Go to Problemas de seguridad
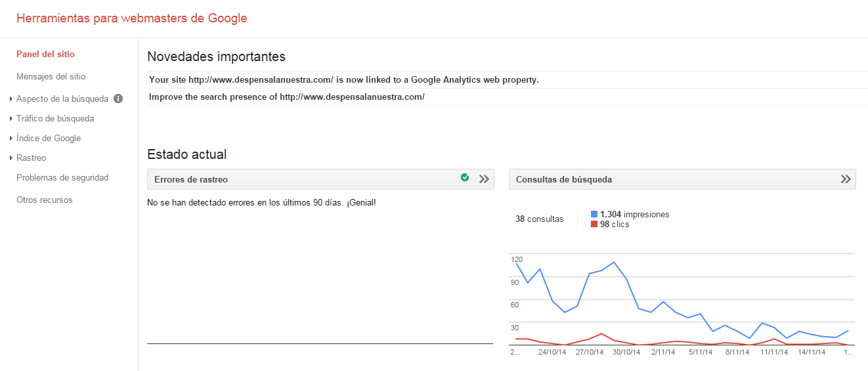Screen dimensions: 868x371 click(62, 177)
